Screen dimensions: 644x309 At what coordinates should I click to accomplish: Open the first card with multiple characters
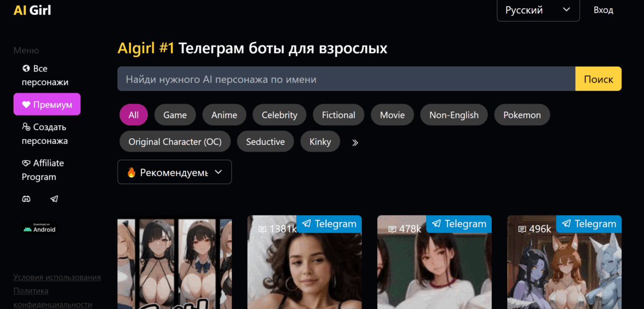175,263
